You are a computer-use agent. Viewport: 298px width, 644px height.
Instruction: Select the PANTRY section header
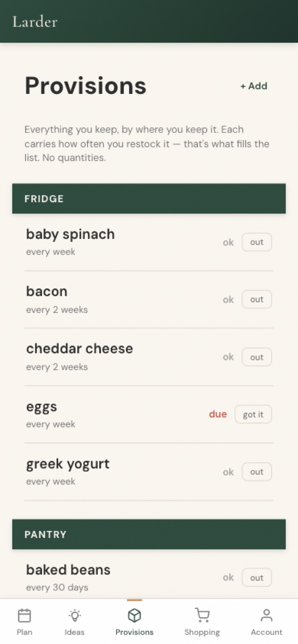pos(149,534)
